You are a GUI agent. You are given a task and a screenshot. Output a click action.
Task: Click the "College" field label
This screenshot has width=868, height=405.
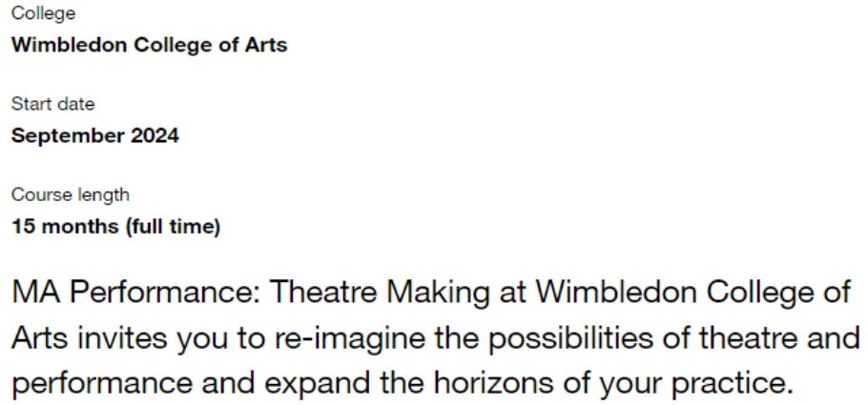tap(43, 13)
